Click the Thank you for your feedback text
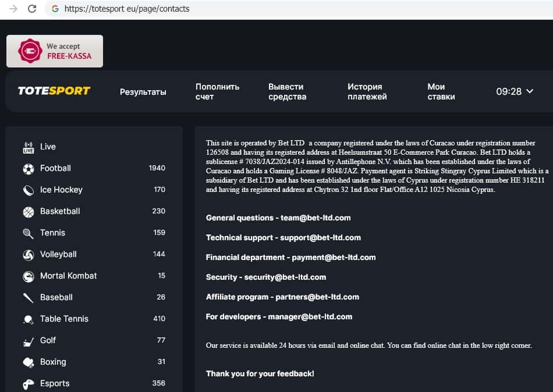This screenshot has height=392, width=553. 260,373
